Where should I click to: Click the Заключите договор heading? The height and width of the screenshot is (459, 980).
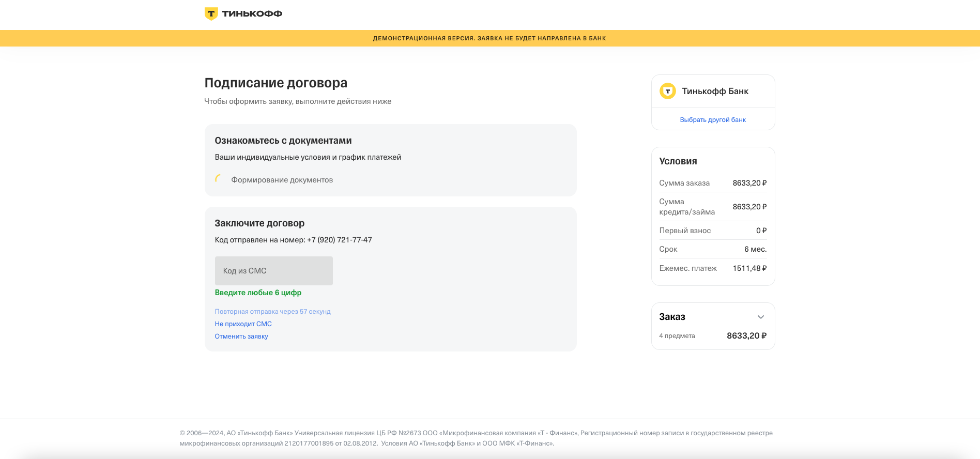point(259,223)
